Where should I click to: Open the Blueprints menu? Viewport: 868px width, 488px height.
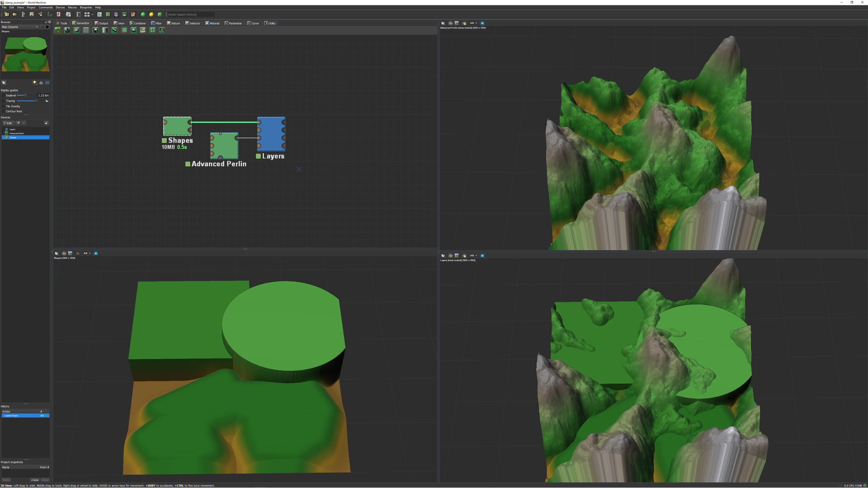pyautogui.click(x=86, y=8)
